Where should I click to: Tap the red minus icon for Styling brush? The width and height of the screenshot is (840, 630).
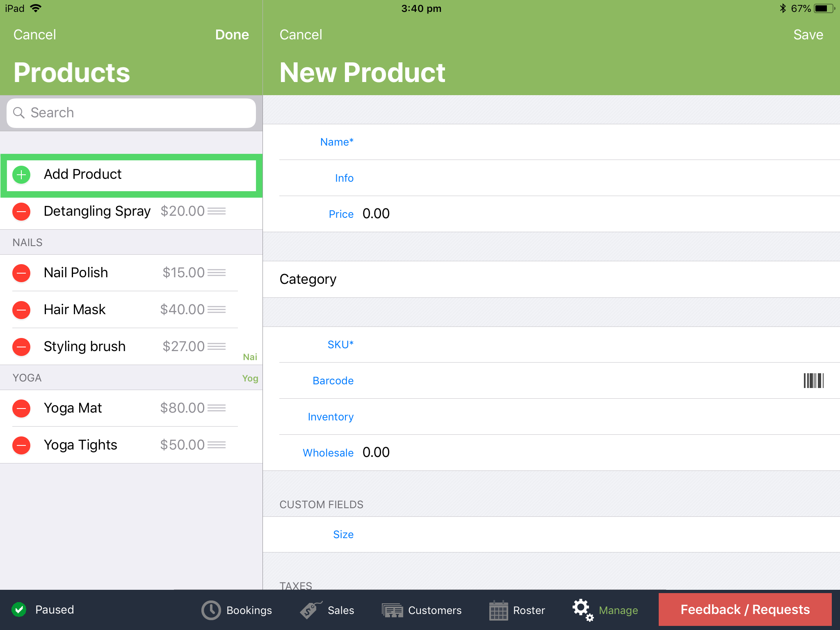click(21, 347)
